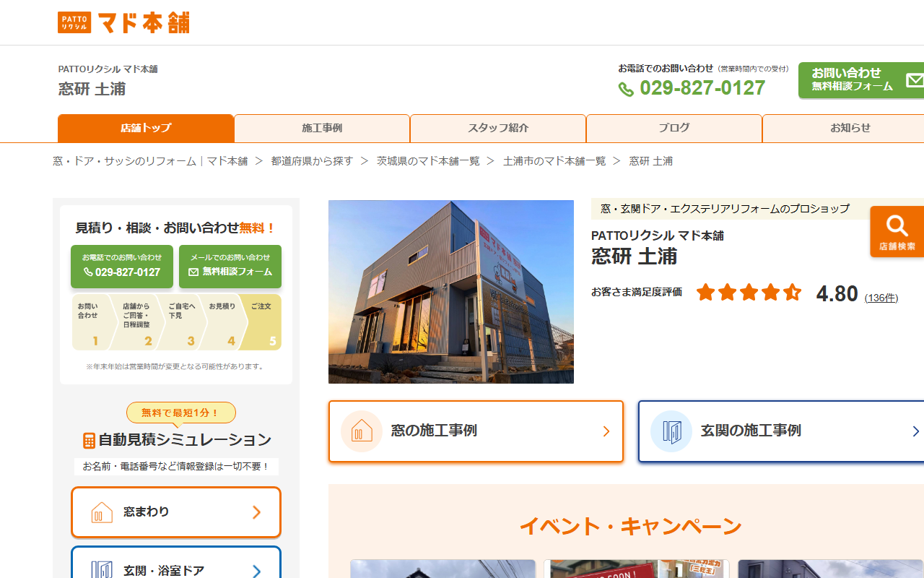Open the スタッフ紹介 tab
Image resolution: width=924 pixels, height=578 pixels.
point(498,128)
